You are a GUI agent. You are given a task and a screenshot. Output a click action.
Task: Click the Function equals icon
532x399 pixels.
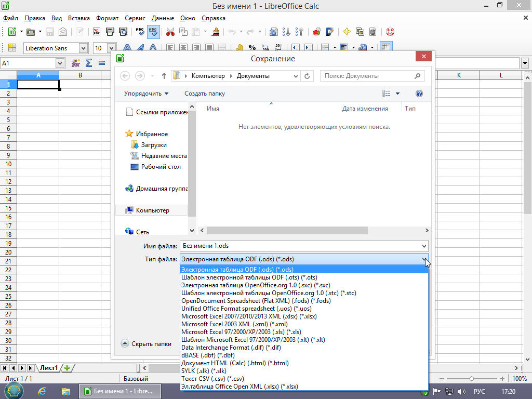coord(102,63)
